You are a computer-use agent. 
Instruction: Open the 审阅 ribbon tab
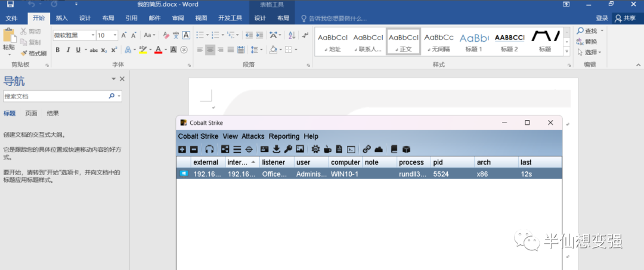point(178,18)
